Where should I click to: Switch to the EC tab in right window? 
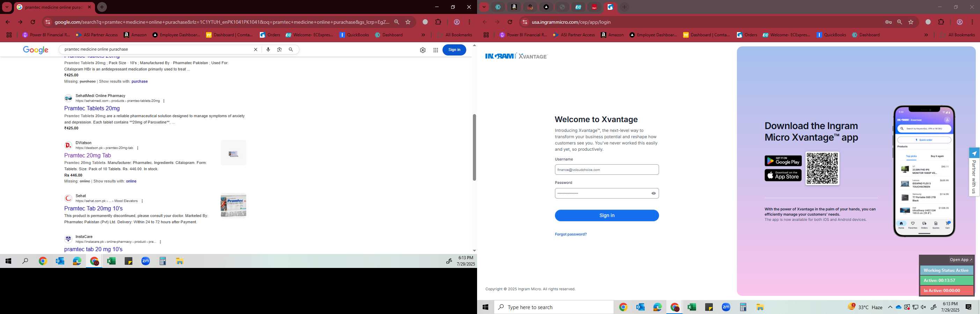click(578, 7)
